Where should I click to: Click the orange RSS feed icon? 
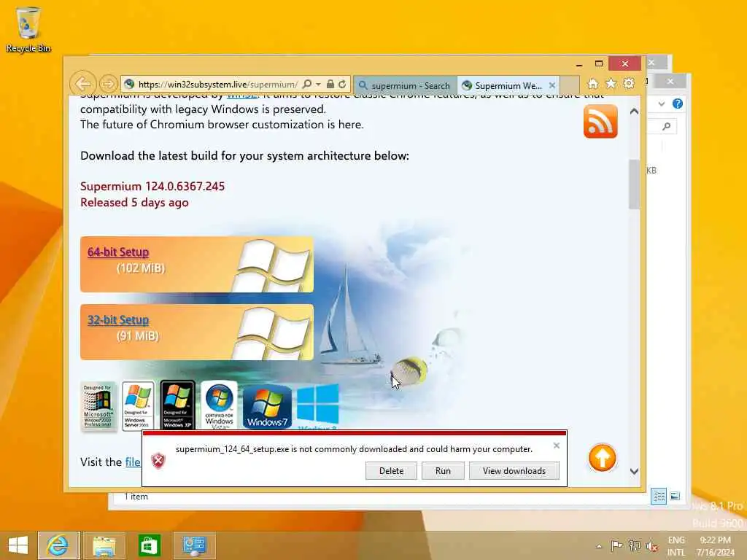[x=600, y=122]
